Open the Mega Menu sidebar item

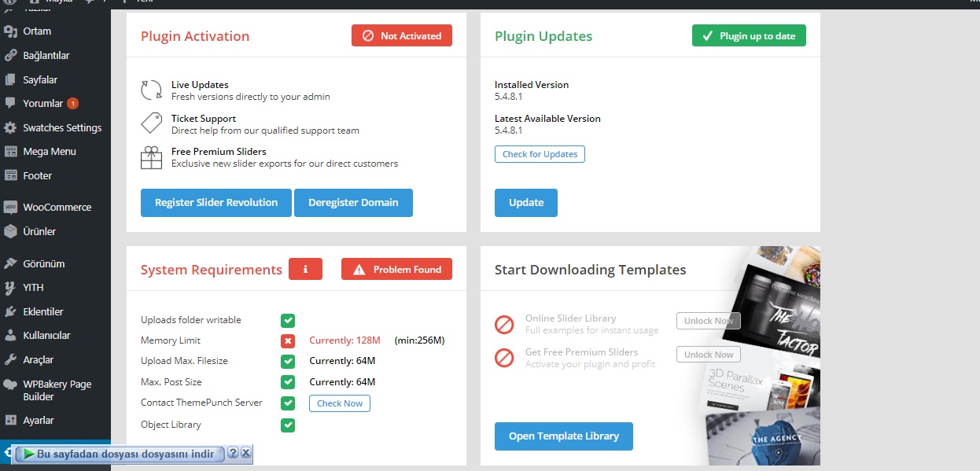(x=55, y=151)
